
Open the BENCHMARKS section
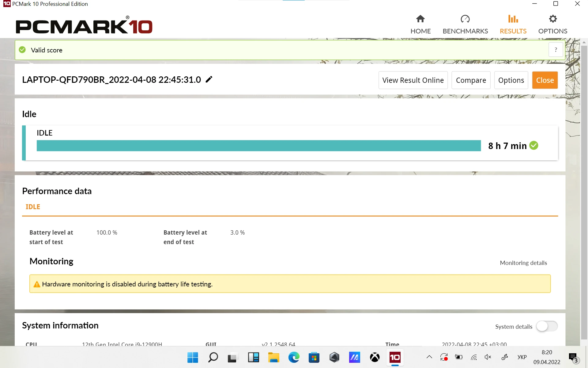(465, 25)
